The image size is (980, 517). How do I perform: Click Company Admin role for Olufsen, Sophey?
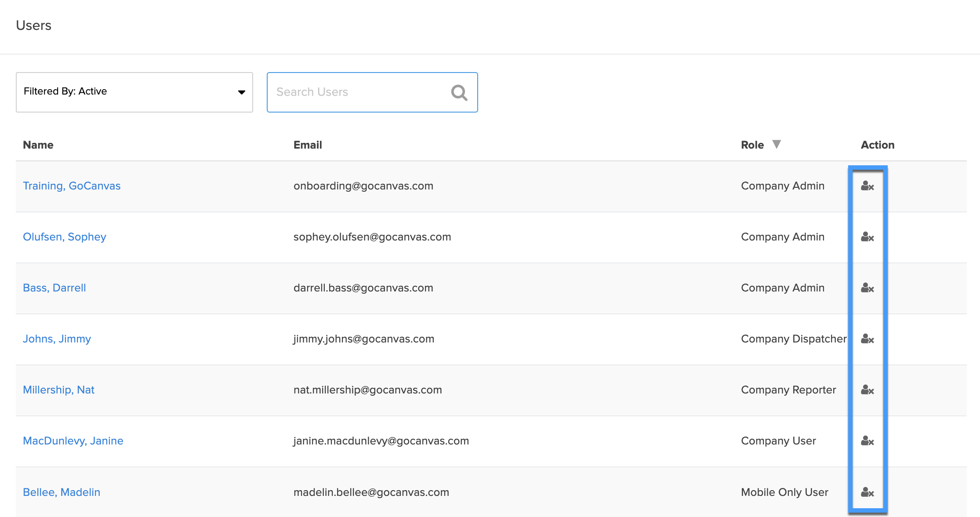coord(783,237)
